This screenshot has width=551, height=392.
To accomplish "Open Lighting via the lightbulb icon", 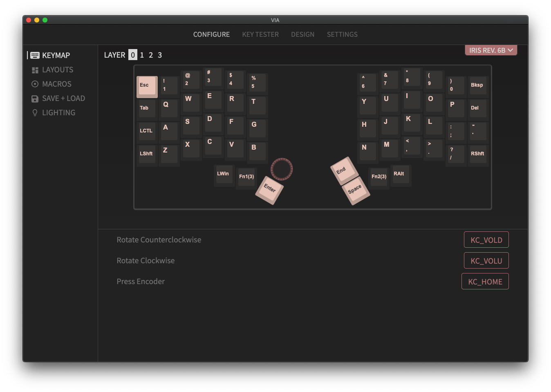I will click(x=35, y=113).
